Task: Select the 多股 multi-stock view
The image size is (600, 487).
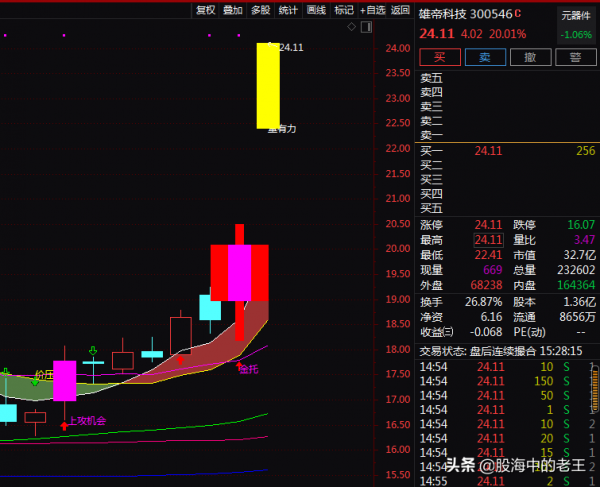Action: point(260,10)
